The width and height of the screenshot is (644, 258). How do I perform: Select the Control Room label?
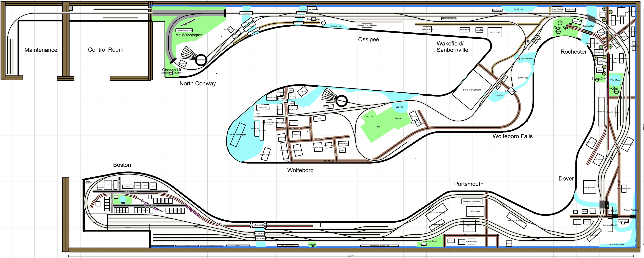106,50
